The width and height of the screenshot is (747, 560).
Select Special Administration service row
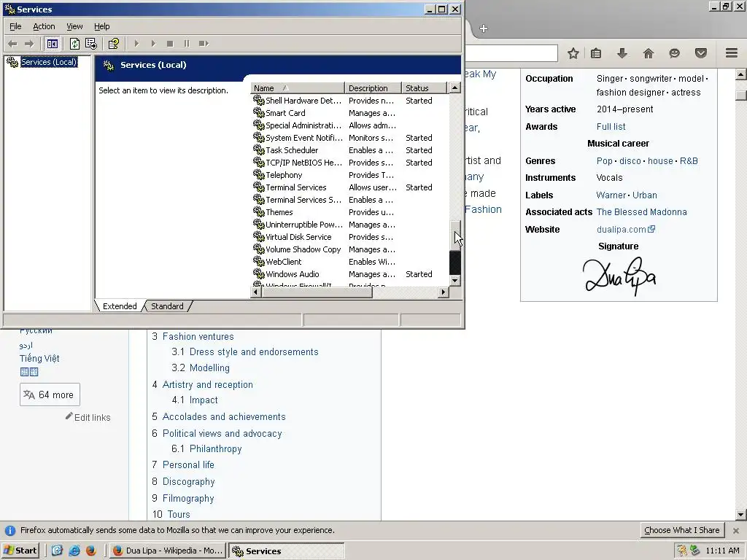tap(349, 125)
